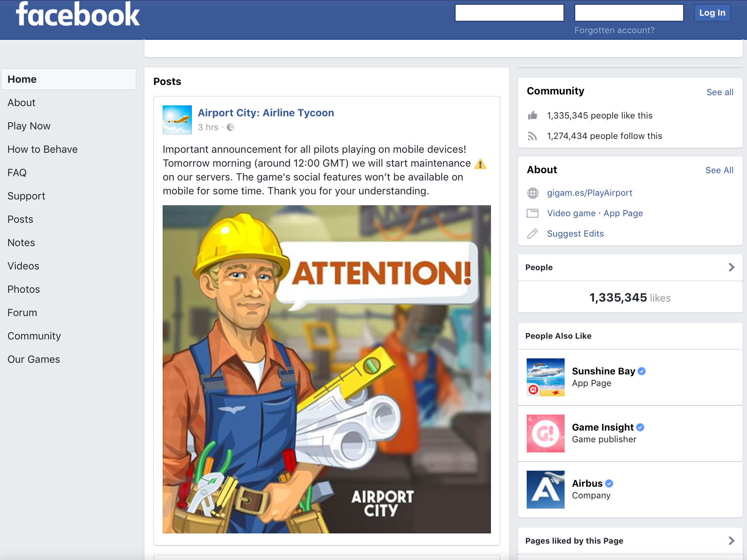
Task: Click the warning emoji in the post text
Action: tap(480, 164)
